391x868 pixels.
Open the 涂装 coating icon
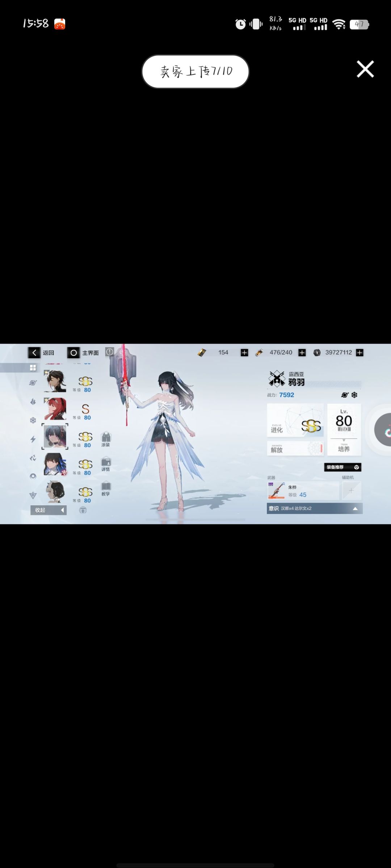coord(106,439)
